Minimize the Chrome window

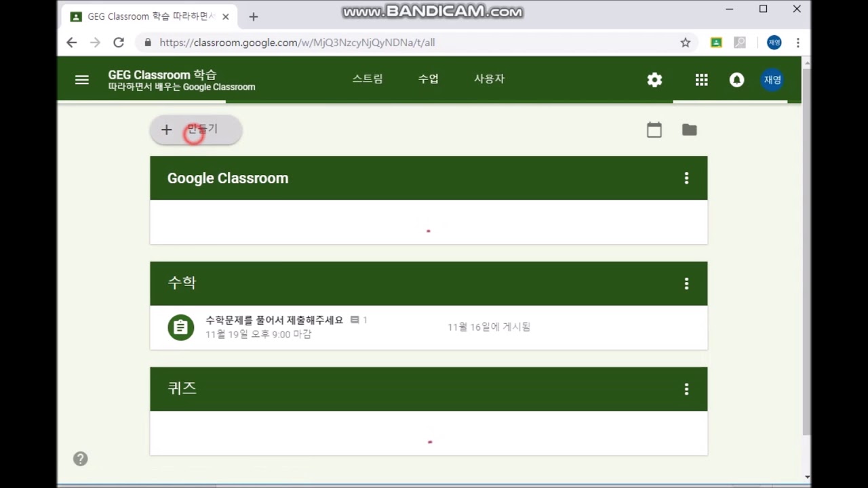[730, 9]
